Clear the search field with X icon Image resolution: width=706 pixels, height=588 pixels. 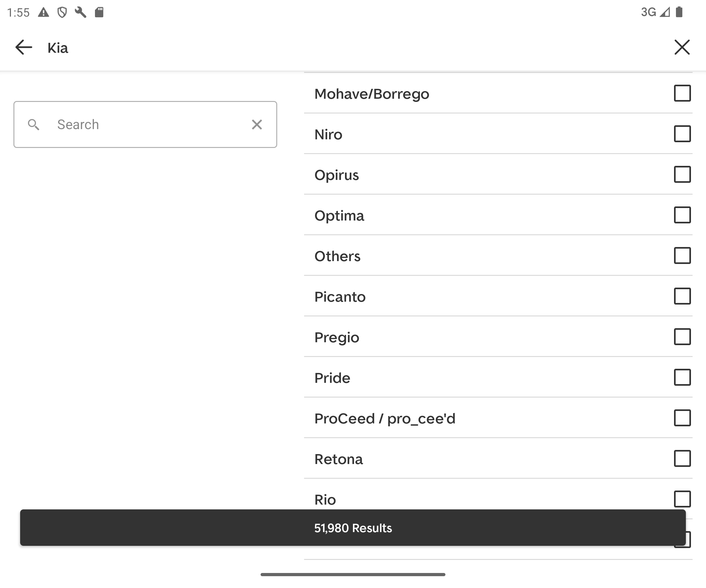click(257, 124)
